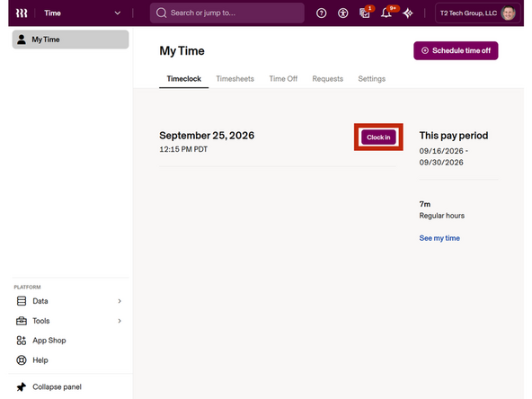Click the Tools toolbox icon

(x=22, y=321)
